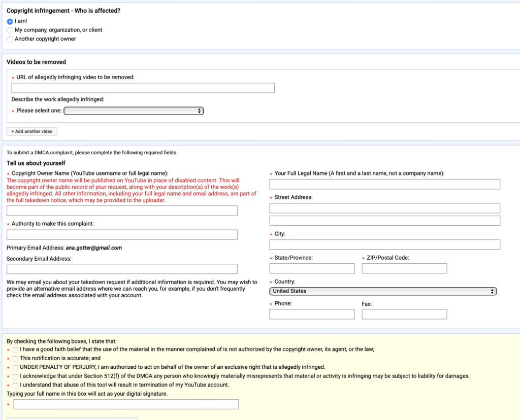Image resolution: width=520 pixels, height=420 pixels.
Task: Click the first Street Address line
Action: pyautogui.click(x=384, y=208)
